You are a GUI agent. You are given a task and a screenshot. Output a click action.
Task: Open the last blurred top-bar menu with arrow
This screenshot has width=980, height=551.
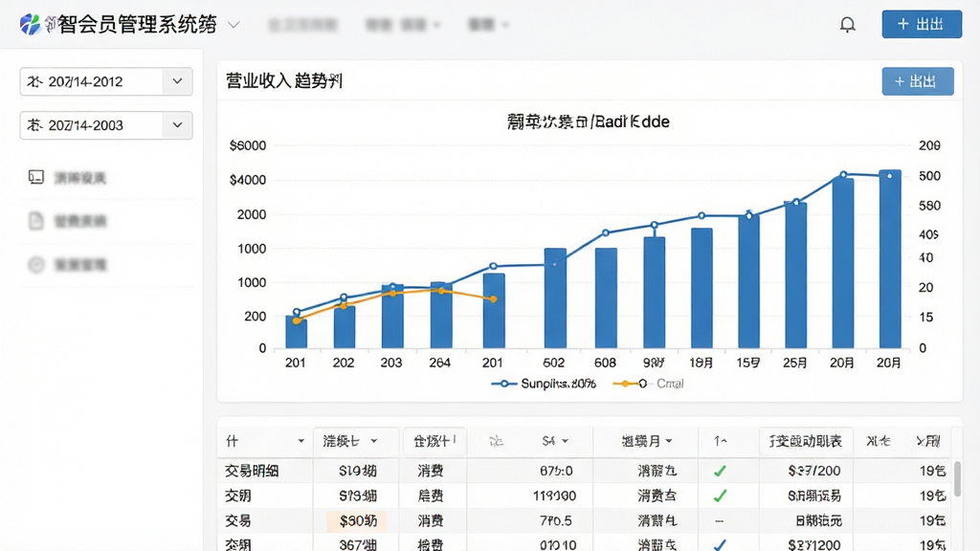click(x=489, y=24)
